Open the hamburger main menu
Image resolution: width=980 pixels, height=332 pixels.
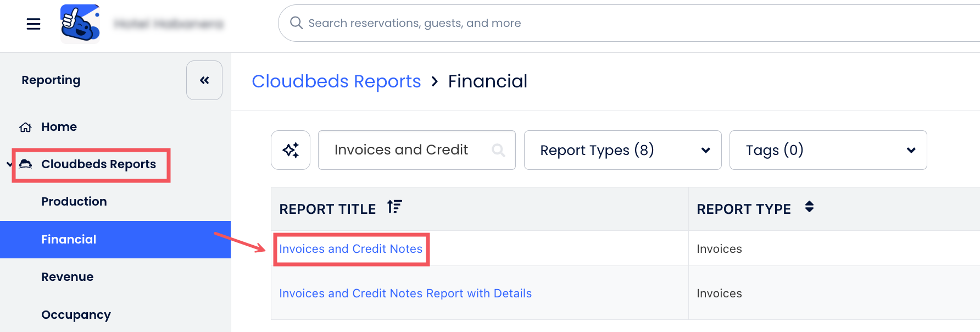click(34, 24)
